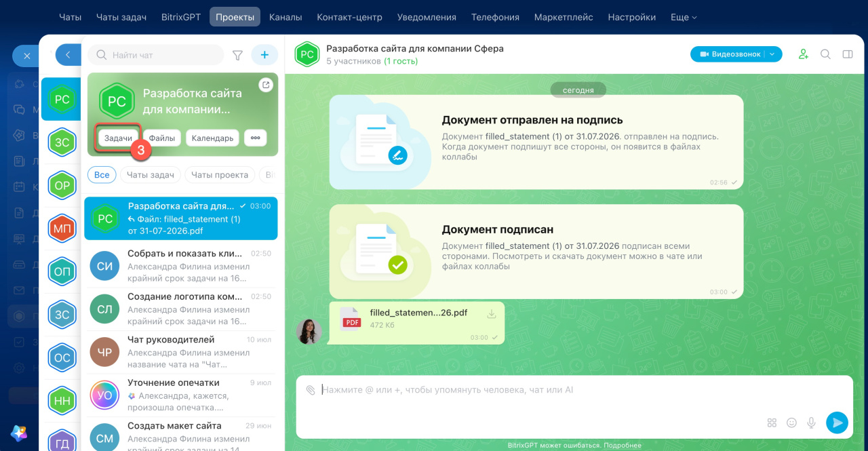Open the emoji smiley picker
The height and width of the screenshot is (451, 868).
[x=791, y=423]
